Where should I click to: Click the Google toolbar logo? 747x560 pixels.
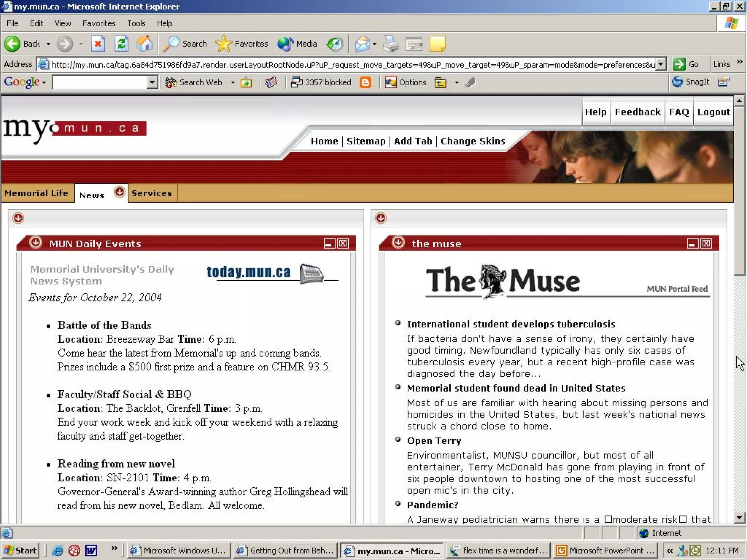tap(22, 82)
